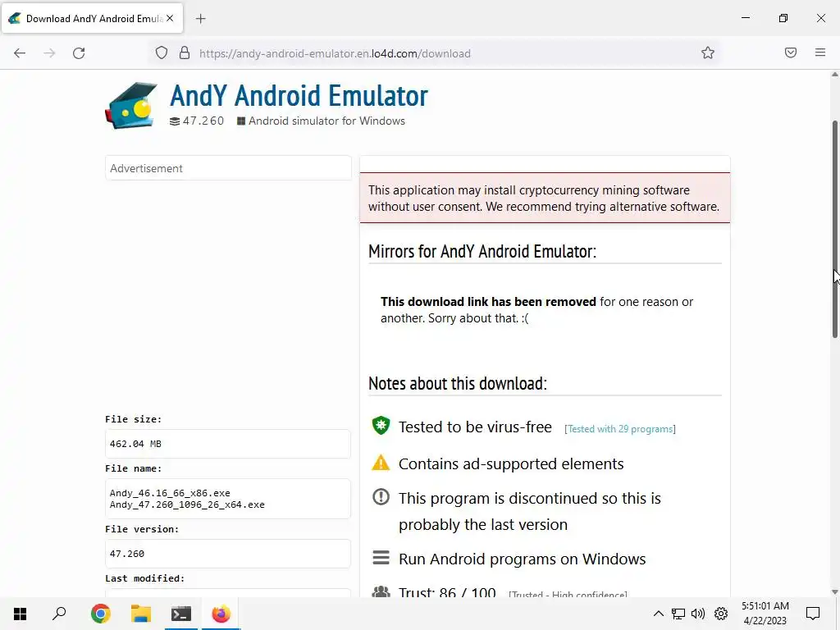Open the AndY Android Emulator title link

tap(299, 96)
